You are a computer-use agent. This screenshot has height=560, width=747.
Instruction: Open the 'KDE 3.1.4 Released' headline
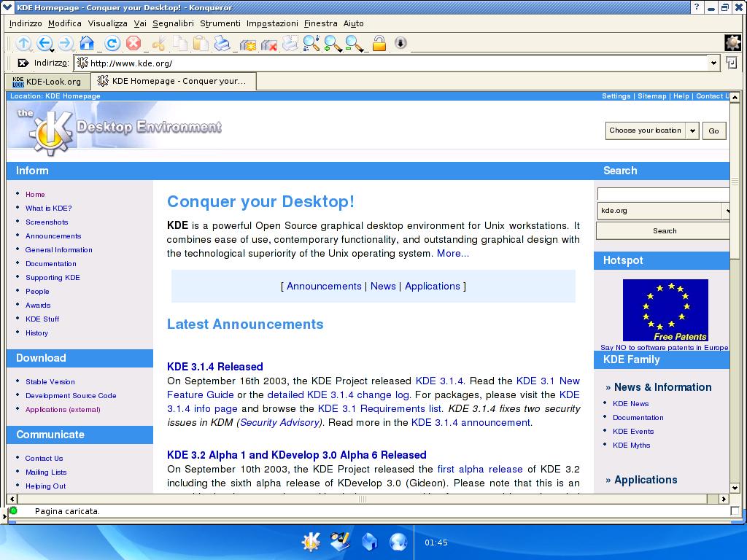tap(215, 367)
